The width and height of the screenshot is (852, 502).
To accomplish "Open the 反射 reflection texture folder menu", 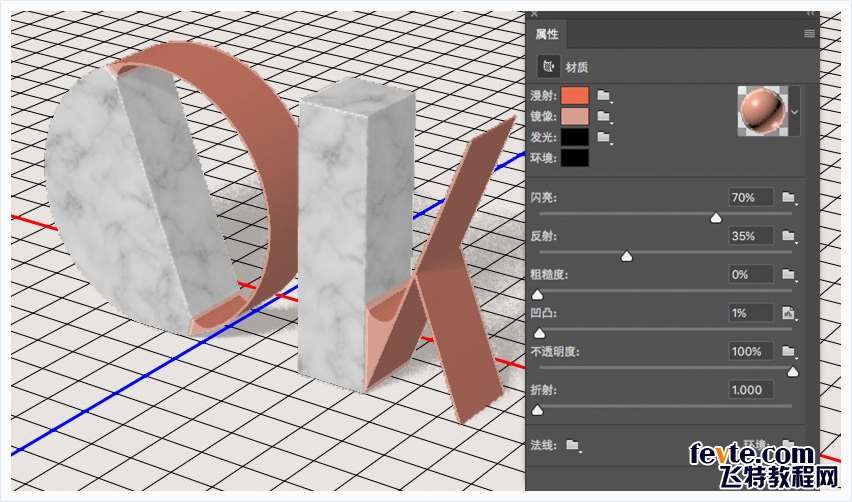I will 789,236.
